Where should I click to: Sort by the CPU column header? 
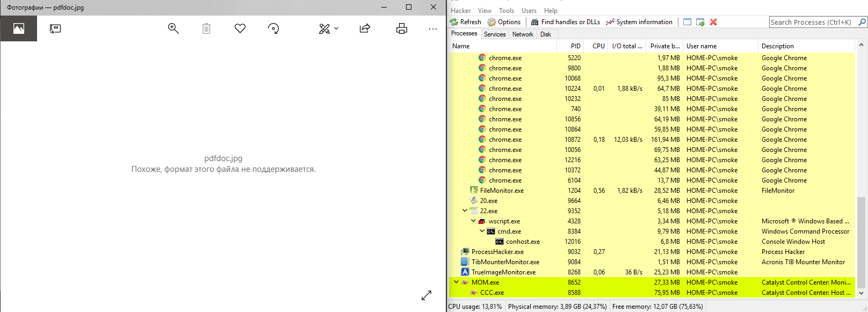tap(596, 46)
